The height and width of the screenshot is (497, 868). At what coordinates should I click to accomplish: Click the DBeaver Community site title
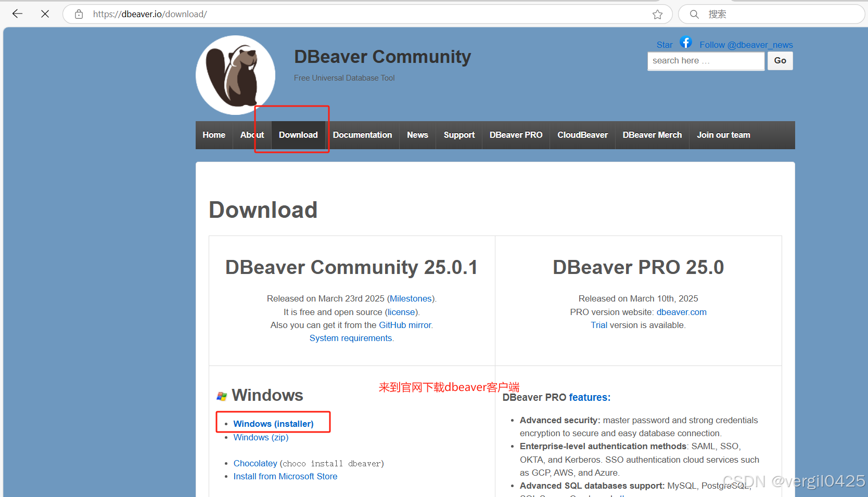pyautogui.click(x=382, y=57)
